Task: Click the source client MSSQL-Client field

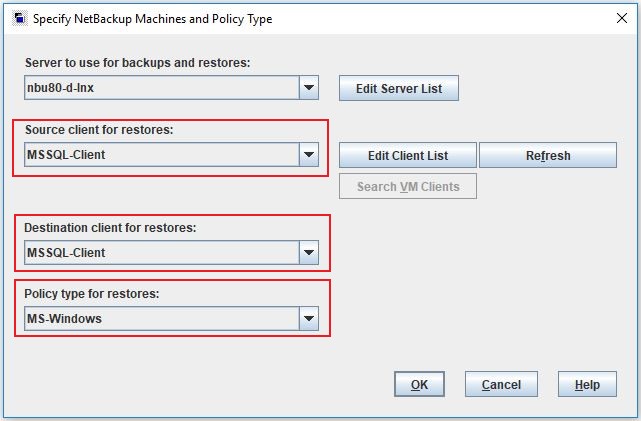Action: click(x=161, y=155)
